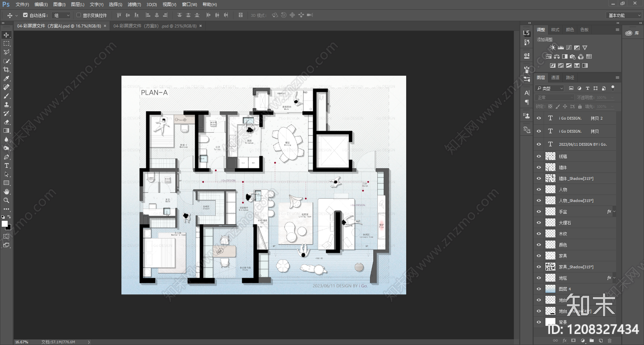
Task: Hide the 墙体 layer
Action: [x=539, y=167]
